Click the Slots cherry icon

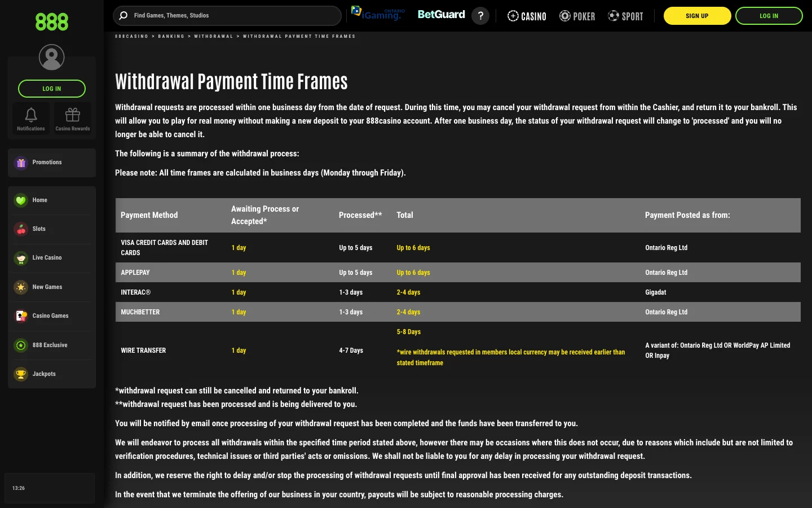pos(21,229)
